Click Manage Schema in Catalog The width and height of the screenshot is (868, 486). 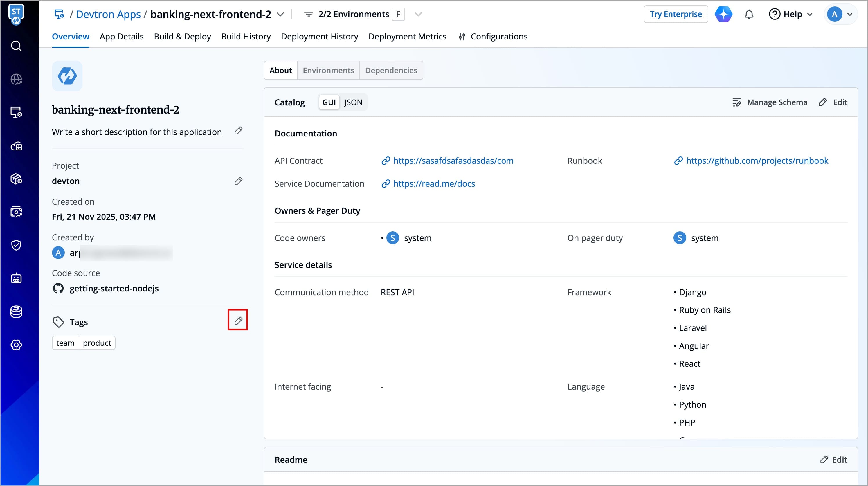pos(770,102)
